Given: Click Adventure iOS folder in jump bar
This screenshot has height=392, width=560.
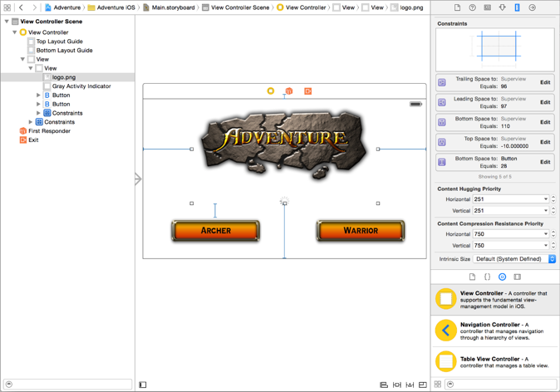Looking at the screenshot, I should [x=112, y=7].
